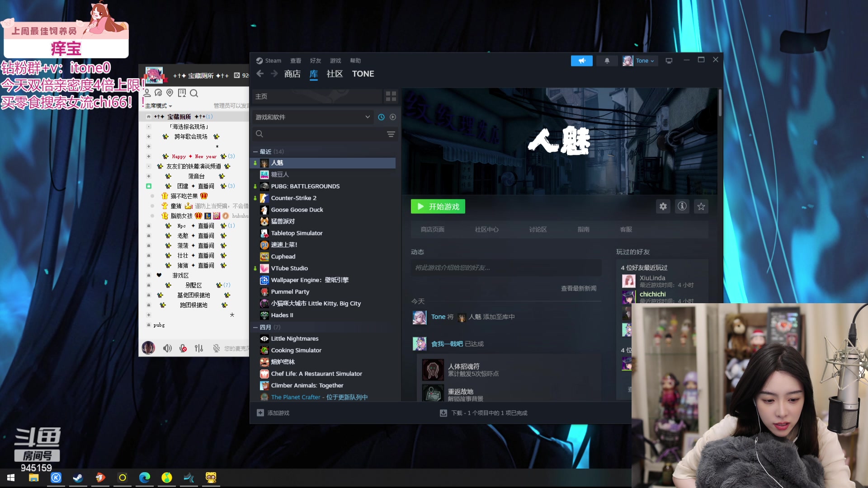The height and width of the screenshot is (488, 868).
Task: Open 帮助 menu
Action: [x=355, y=61]
